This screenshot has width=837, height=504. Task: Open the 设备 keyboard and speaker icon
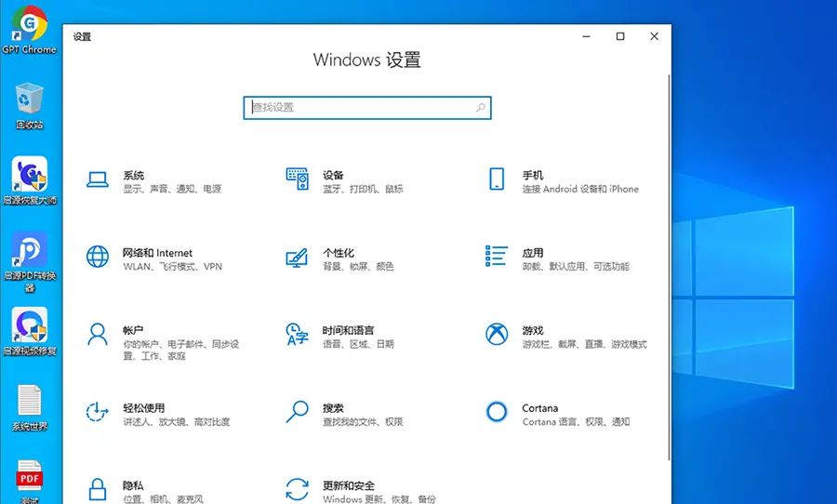pyautogui.click(x=298, y=179)
